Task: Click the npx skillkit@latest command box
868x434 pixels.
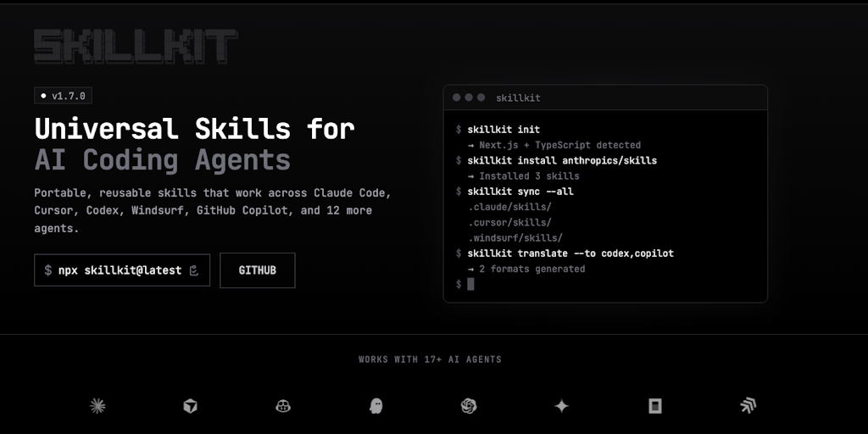Action: tap(122, 270)
